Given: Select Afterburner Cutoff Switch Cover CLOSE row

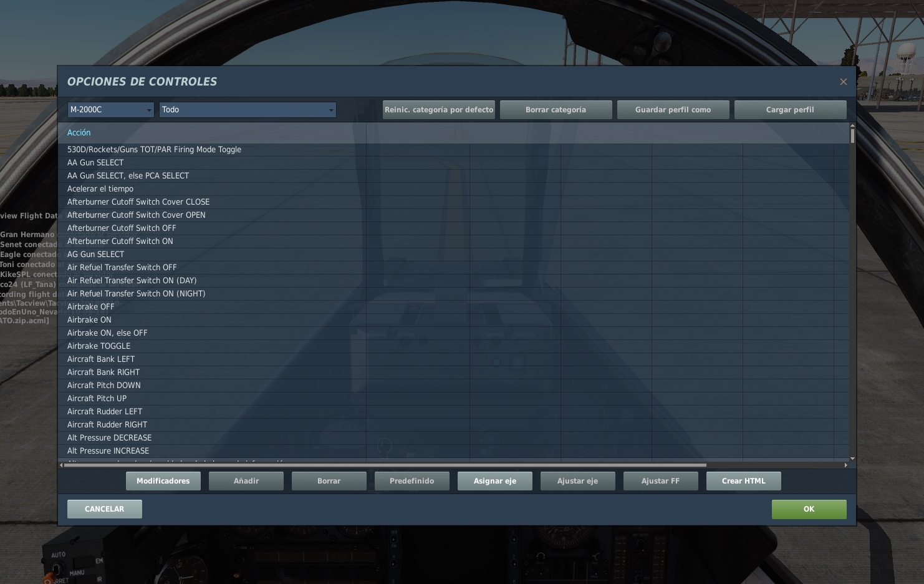Looking at the screenshot, I should (454, 202).
